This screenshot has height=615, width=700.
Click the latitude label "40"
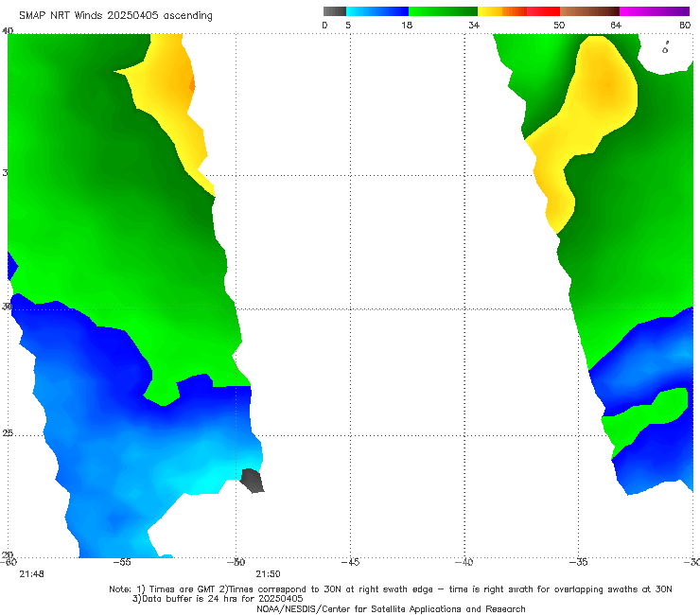click(x=8, y=31)
